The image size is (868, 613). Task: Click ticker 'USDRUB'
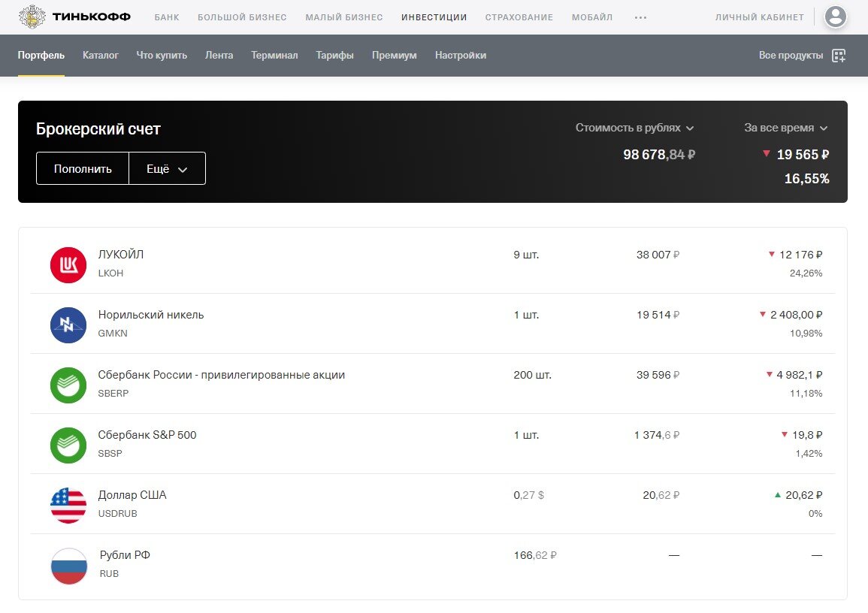point(118,513)
